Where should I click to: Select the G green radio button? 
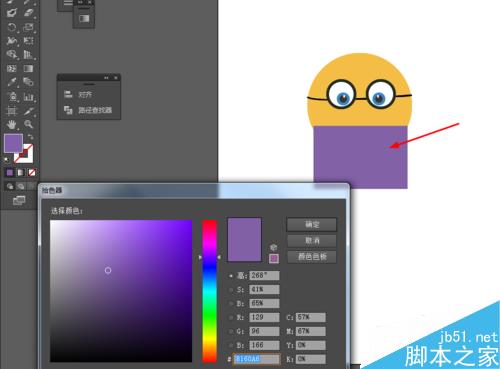tap(231, 331)
